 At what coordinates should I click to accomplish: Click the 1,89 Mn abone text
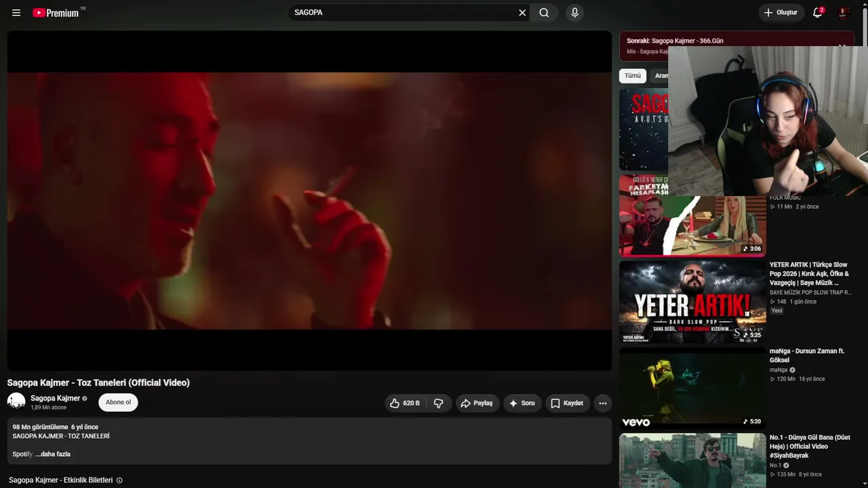pyautogui.click(x=48, y=407)
